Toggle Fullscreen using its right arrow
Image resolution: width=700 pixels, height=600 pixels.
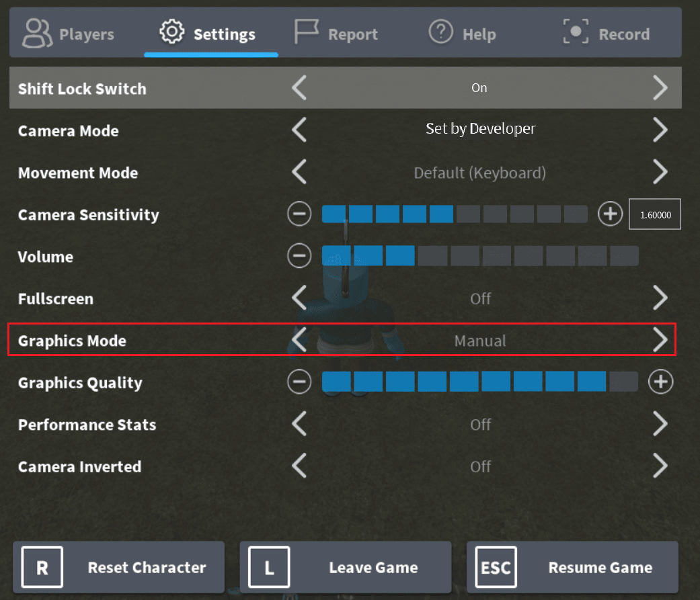coord(660,298)
